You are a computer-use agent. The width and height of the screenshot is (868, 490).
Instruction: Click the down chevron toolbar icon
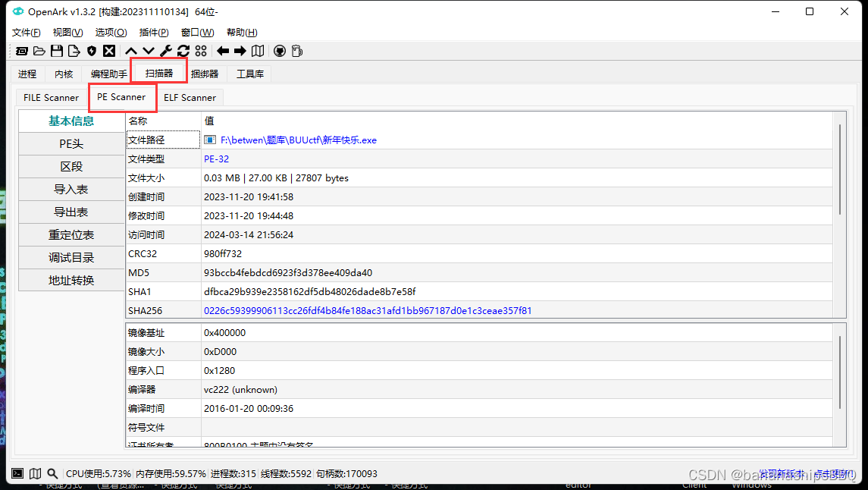coord(149,51)
